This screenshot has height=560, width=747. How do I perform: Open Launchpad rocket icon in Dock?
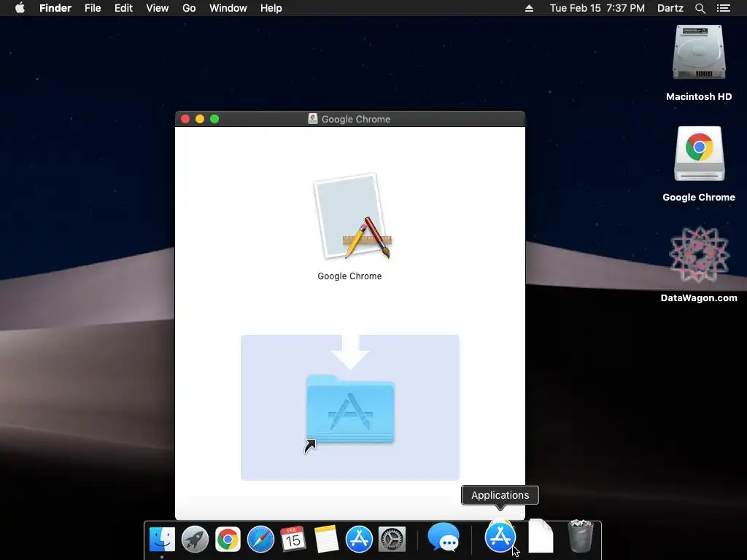tap(195, 540)
